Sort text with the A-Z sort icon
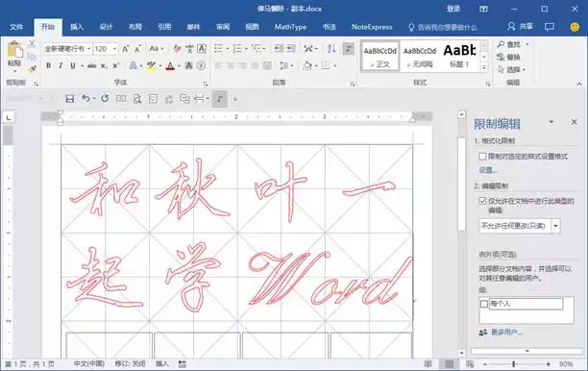The height and width of the screenshot is (371, 588). (x=331, y=48)
